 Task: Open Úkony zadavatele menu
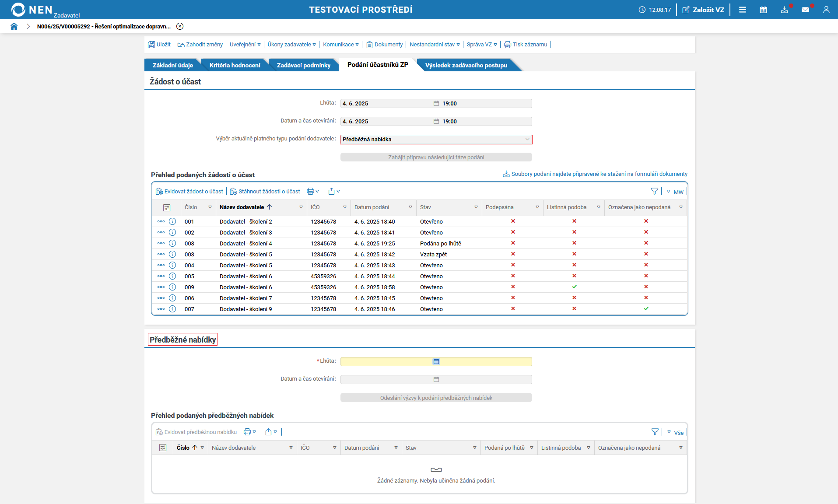[291, 45]
